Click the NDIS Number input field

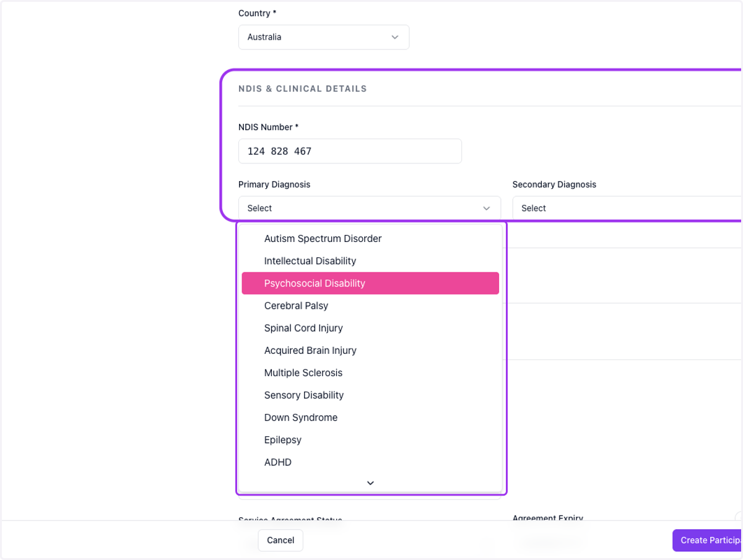[x=350, y=151]
